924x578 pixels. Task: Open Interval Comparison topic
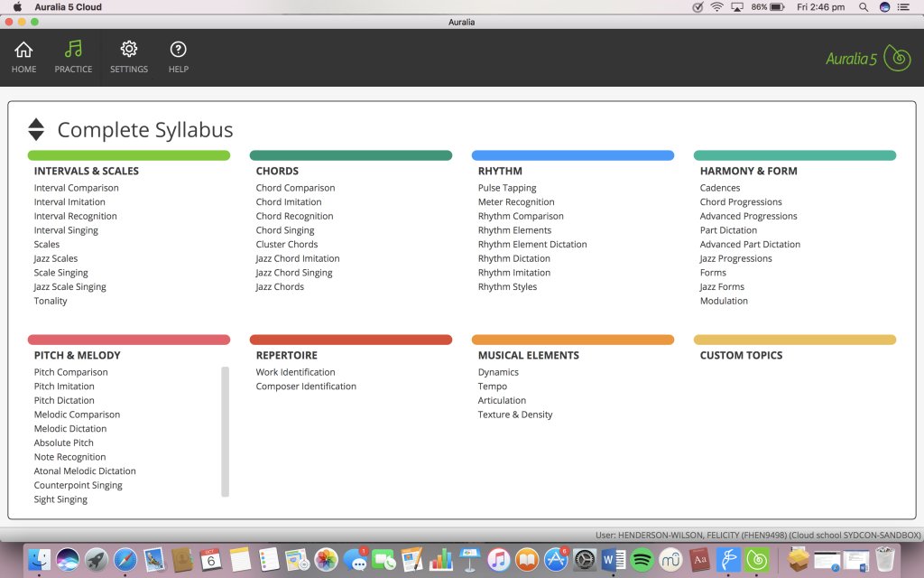click(x=76, y=188)
